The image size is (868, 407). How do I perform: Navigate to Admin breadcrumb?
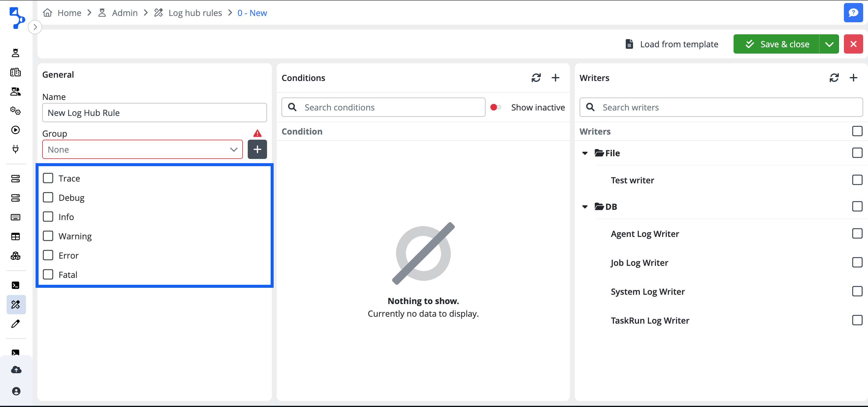pos(124,13)
